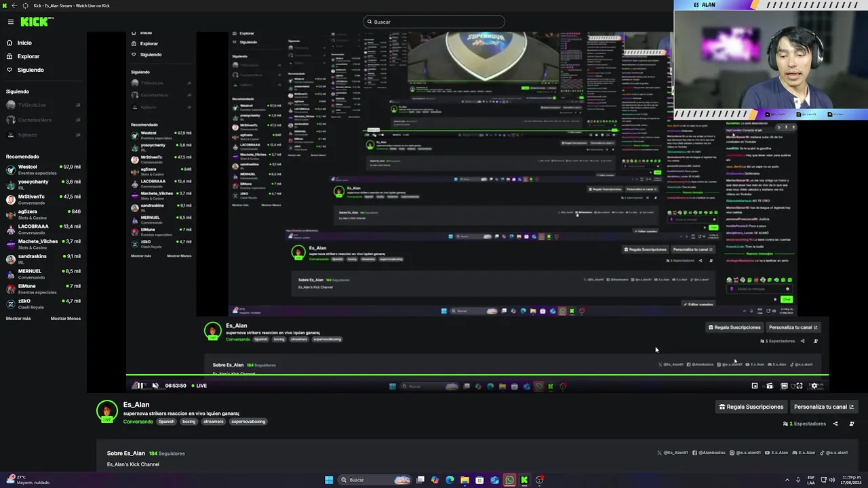Screen dimensions: 868x488
Task: Click the icon right of share
Action: [x=852, y=424]
